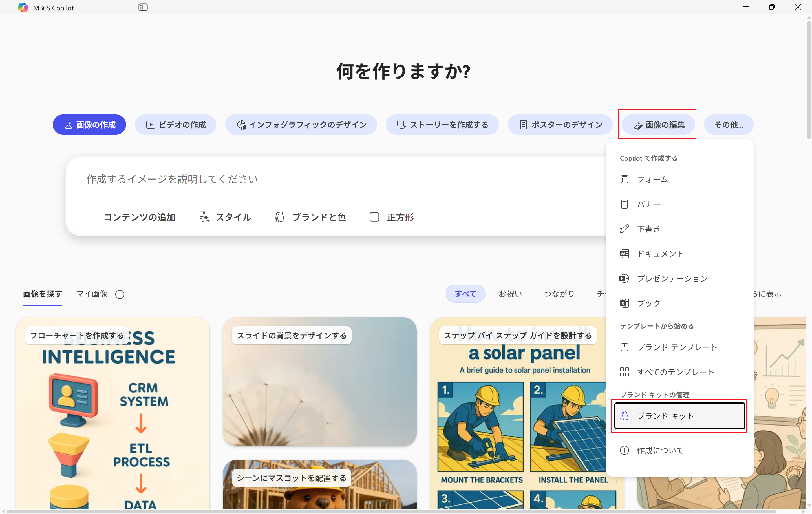
Task: Select the すべて filter chip
Action: tap(465, 294)
